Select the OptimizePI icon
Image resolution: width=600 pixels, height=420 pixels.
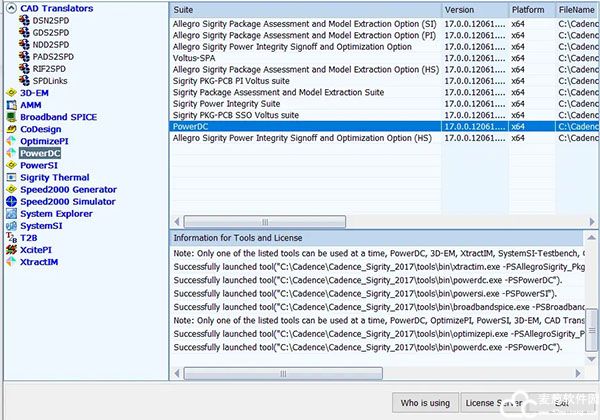click(x=11, y=141)
